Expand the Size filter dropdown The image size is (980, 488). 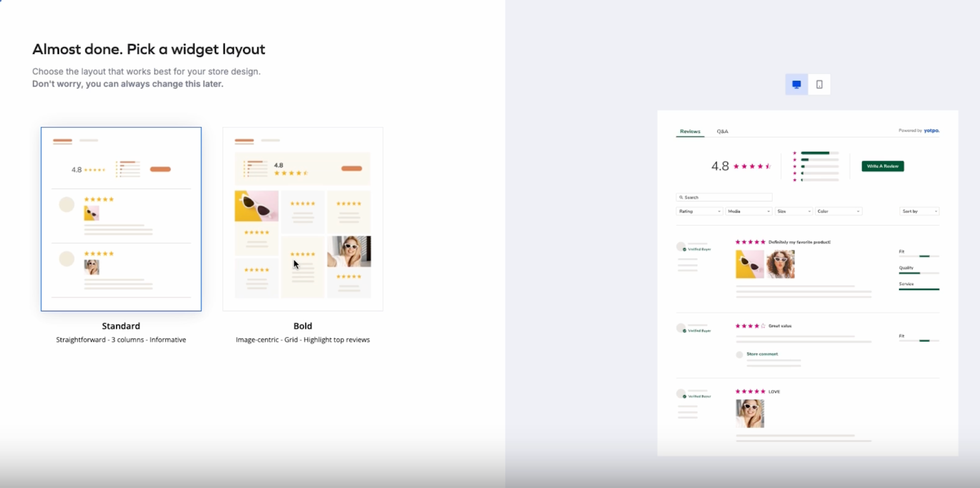794,211
